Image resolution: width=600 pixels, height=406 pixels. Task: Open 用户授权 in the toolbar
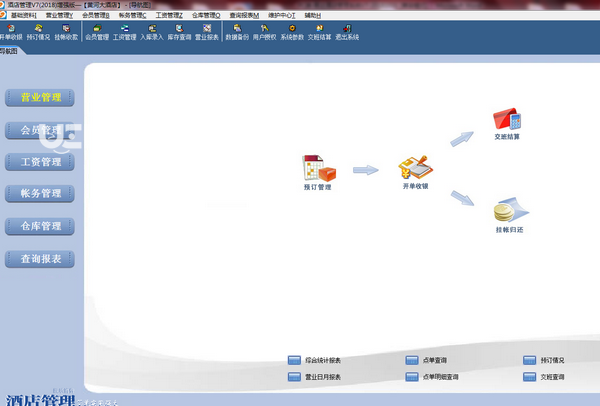tap(264, 32)
